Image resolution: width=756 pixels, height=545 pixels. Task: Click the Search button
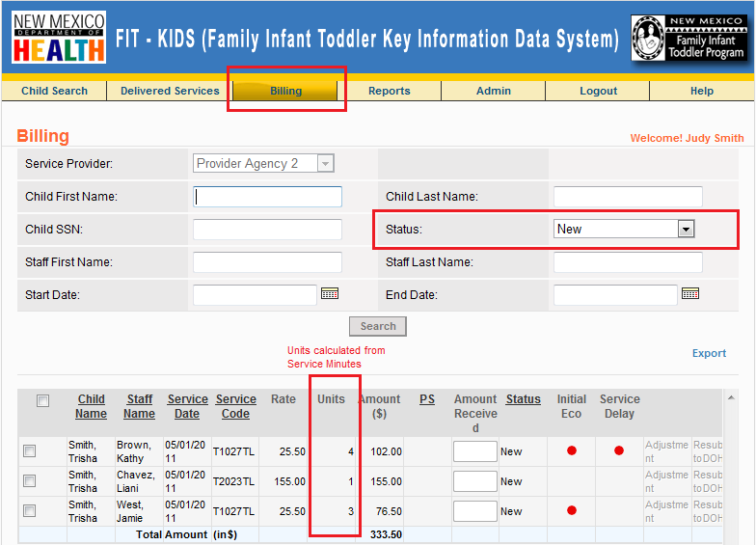(x=378, y=326)
